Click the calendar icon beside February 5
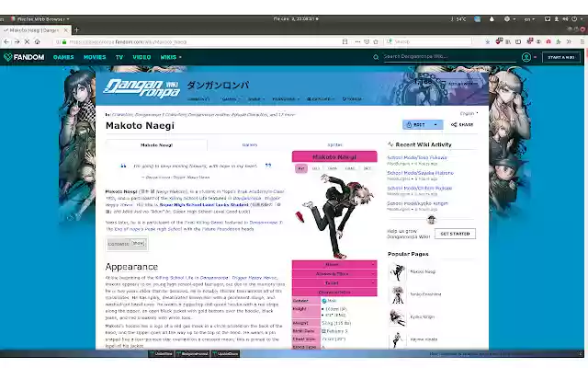This screenshot has height=368, width=588. (x=324, y=331)
